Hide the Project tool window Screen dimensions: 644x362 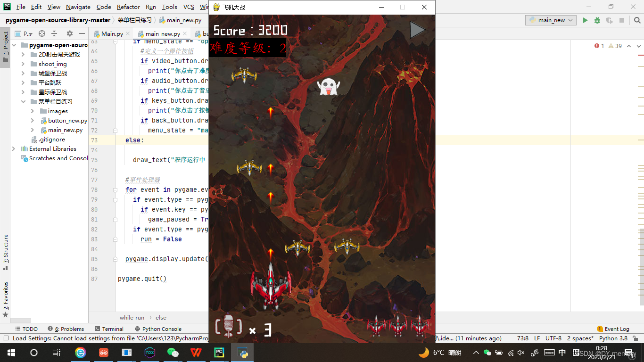[82, 33]
